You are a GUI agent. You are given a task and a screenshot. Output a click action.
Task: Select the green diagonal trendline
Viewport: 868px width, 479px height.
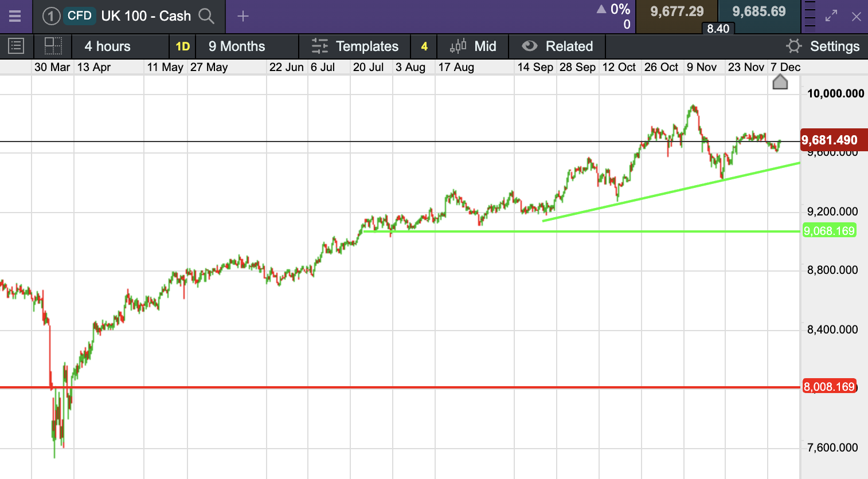tap(671, 192)
